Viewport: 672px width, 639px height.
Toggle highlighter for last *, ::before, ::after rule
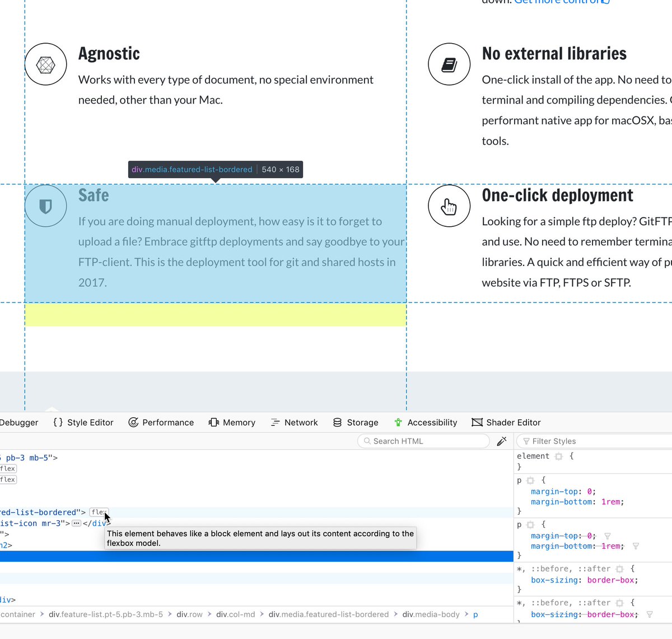coord(619,603)
